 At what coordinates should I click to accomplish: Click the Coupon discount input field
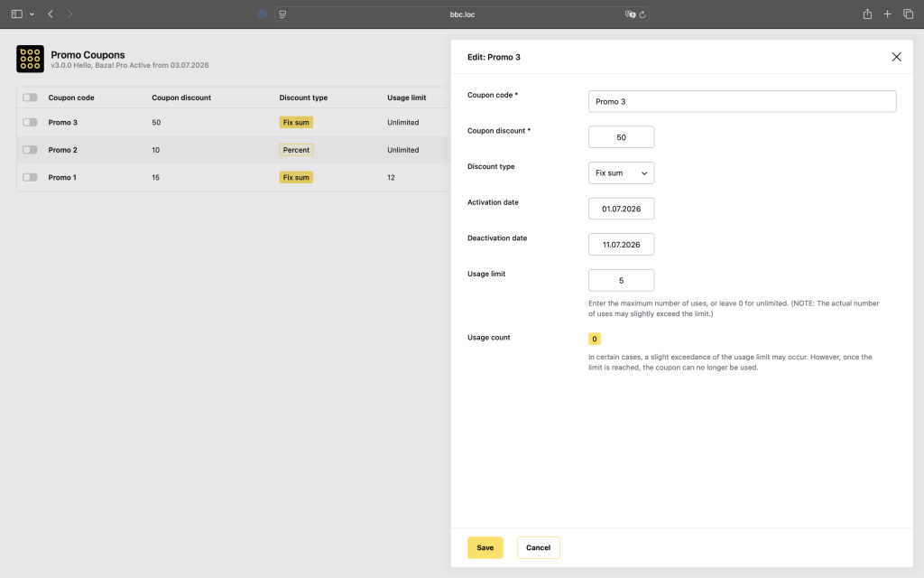(621, 137)
